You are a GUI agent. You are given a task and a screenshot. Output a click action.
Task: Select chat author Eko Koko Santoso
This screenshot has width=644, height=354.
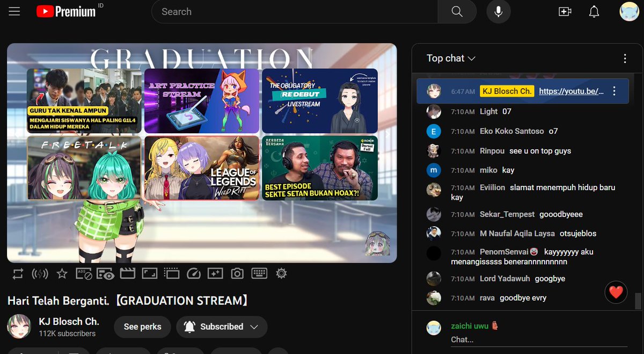[x=512, y=131]
